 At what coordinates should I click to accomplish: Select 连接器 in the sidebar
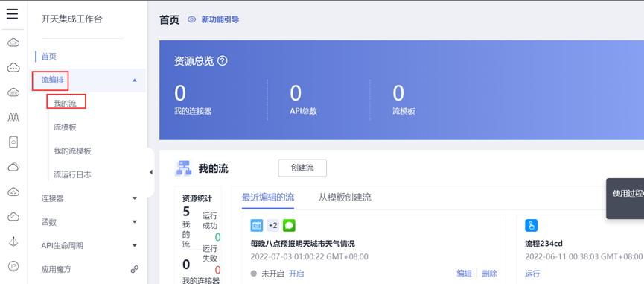point(53,198)
